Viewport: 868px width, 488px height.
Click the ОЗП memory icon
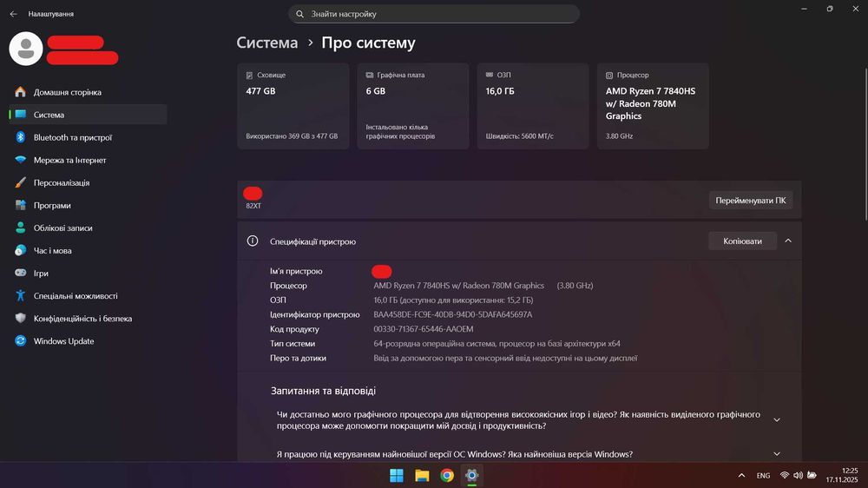coord(490,75)
